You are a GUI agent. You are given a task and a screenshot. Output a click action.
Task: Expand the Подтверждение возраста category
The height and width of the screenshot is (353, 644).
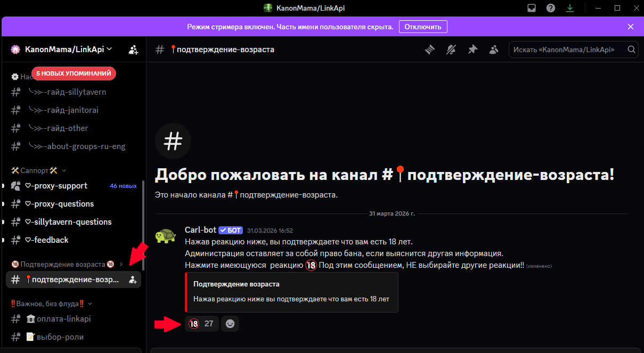click(67, 264)
